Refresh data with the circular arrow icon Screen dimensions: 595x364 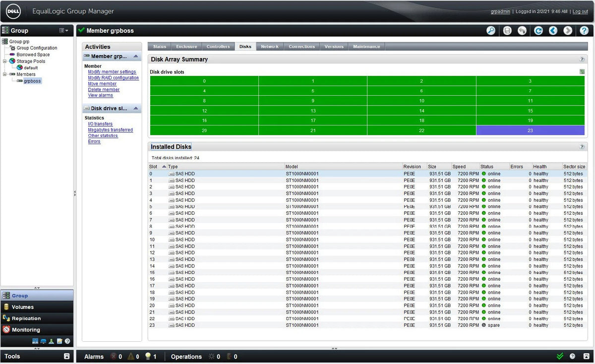coord(538,31)
